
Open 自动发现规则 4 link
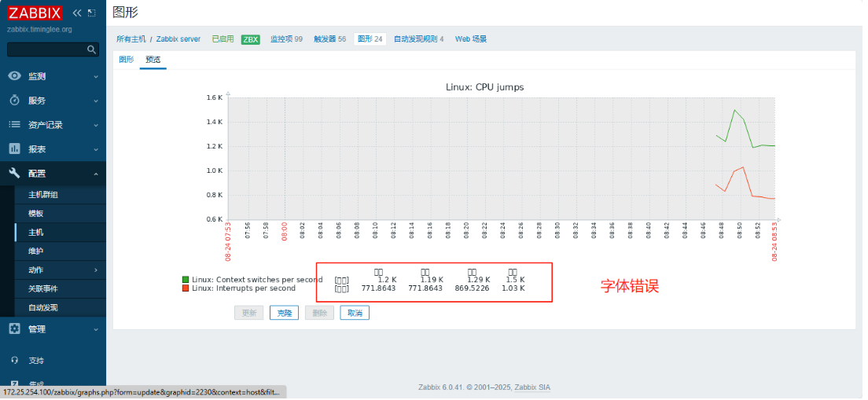(418, 39)
